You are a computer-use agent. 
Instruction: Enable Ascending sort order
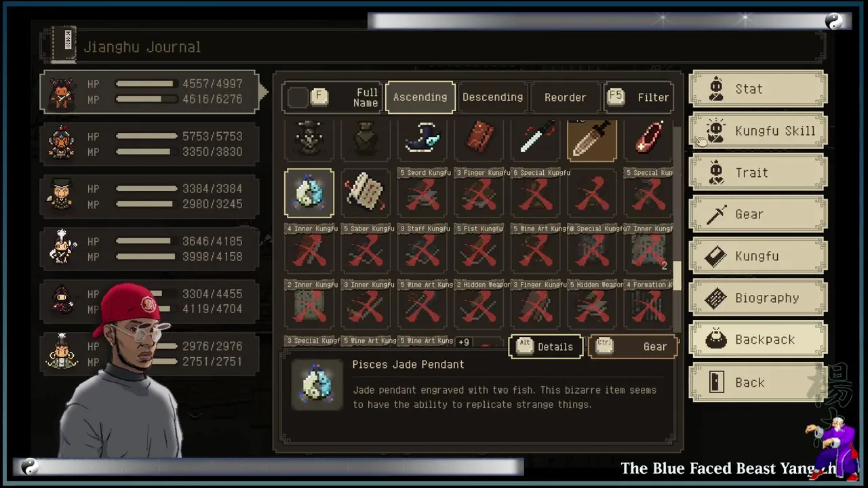click(x=420, y=98)
